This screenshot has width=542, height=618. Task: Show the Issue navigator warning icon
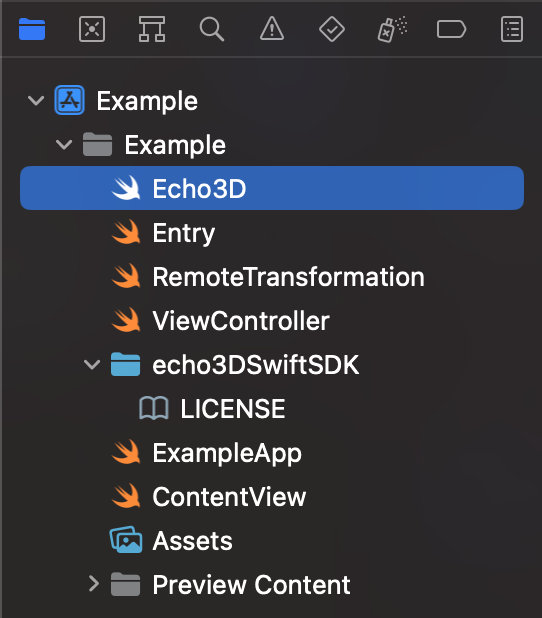coord(272,29)
